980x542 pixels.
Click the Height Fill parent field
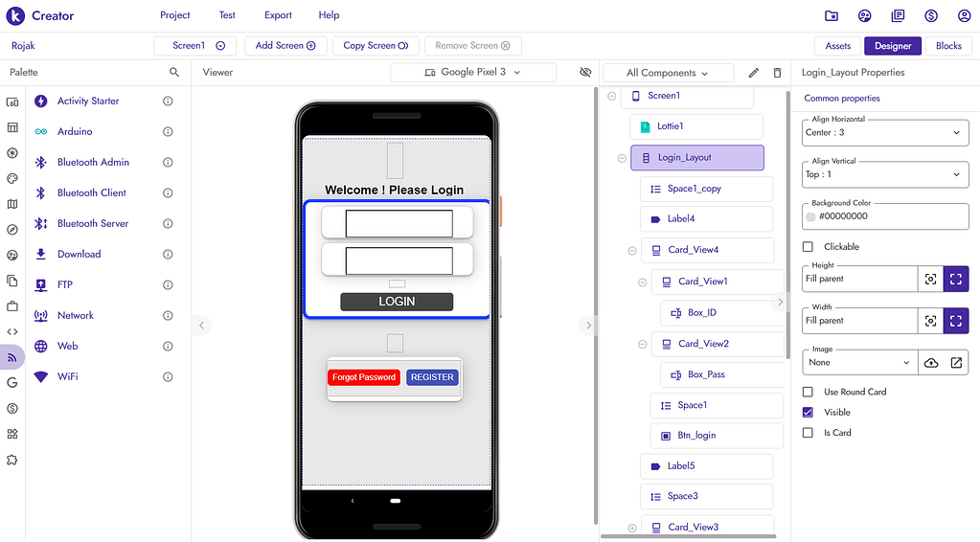pyautogui.click(x=860, y=279)
